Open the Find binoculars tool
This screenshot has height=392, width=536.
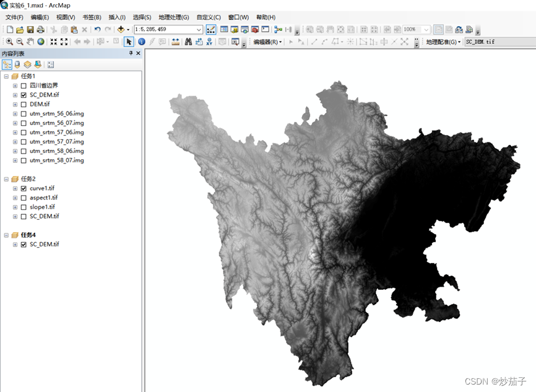188,41
